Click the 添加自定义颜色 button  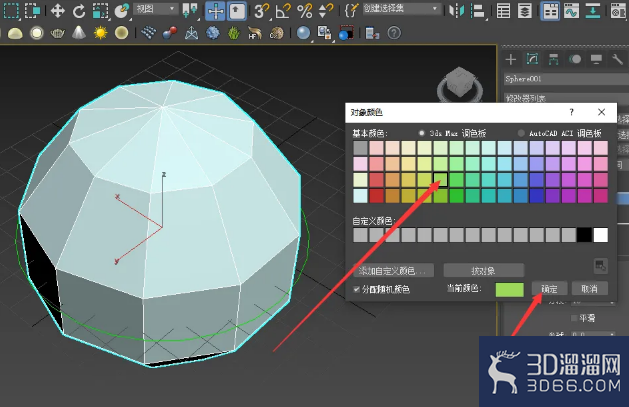(x=394, y=271)
